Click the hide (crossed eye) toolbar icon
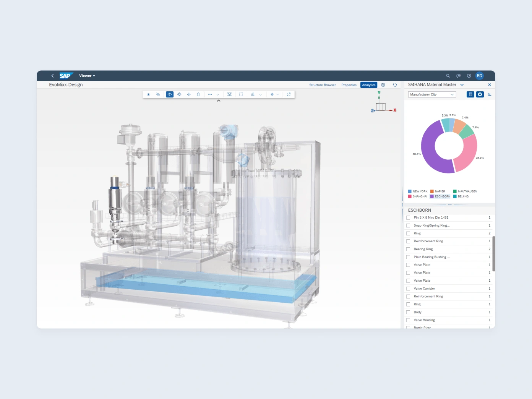The image size is (532, 399). 158,94
